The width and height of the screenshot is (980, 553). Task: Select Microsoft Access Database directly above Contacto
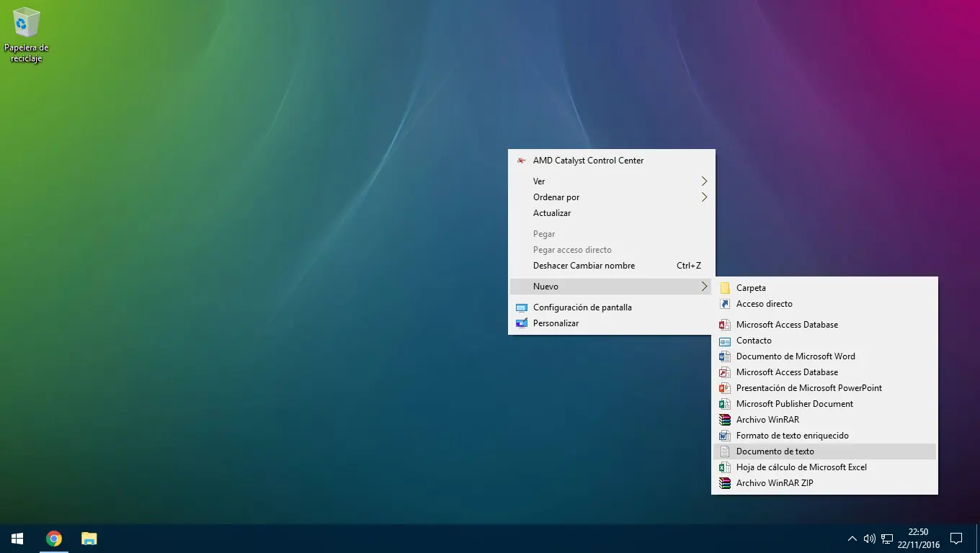coord(824,325)
